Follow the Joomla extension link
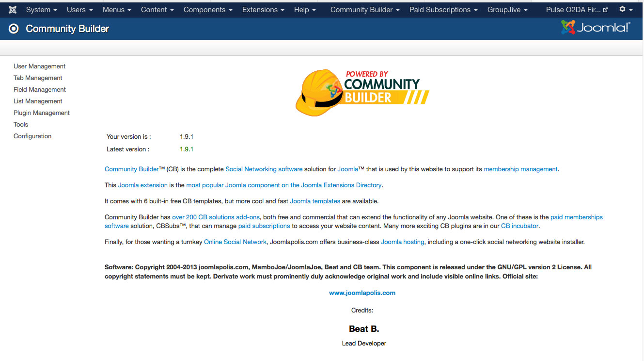This screenshot has height=361, width=644. 143,185
